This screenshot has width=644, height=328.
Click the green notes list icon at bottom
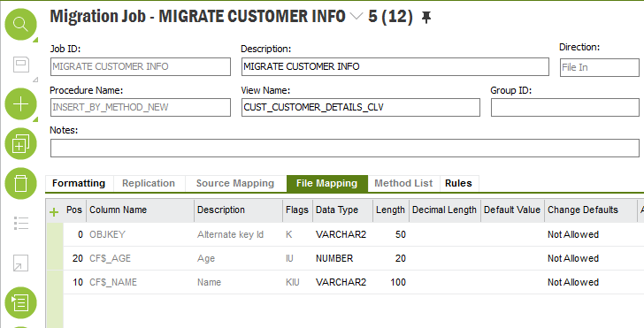[20, 302]
